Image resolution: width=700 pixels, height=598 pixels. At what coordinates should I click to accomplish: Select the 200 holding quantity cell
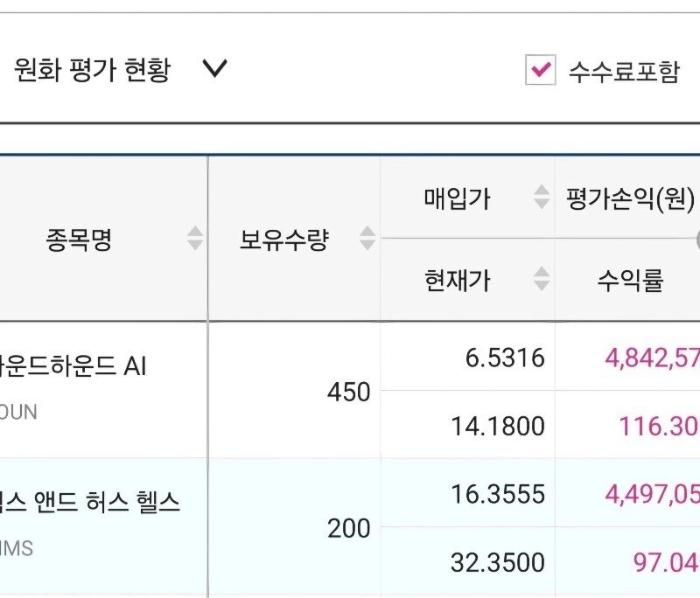point(349,529)
